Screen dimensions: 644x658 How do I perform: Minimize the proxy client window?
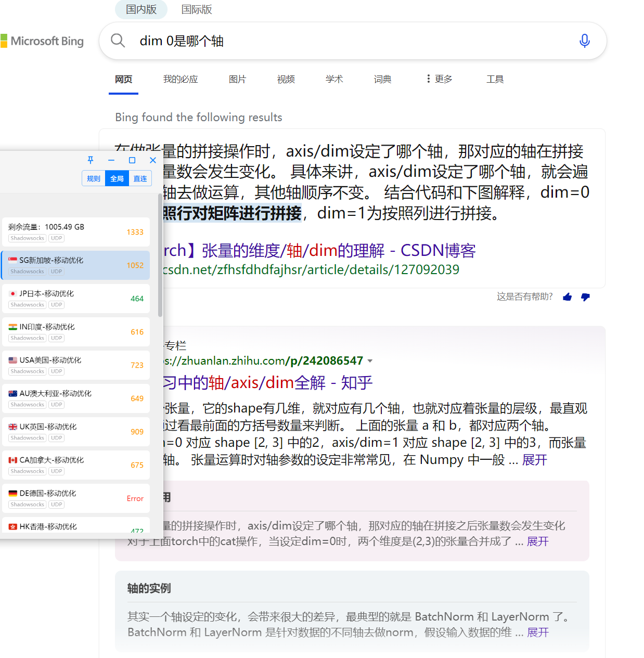point(111,160)
